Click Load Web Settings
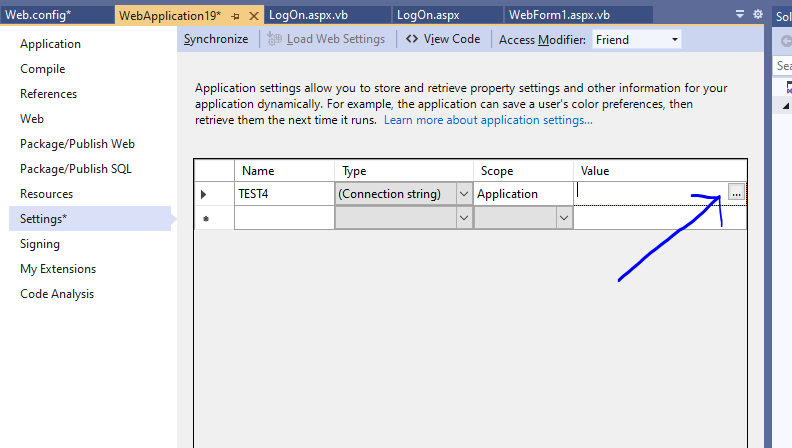Screen dimensions: 792x448 tap(326, 39)
